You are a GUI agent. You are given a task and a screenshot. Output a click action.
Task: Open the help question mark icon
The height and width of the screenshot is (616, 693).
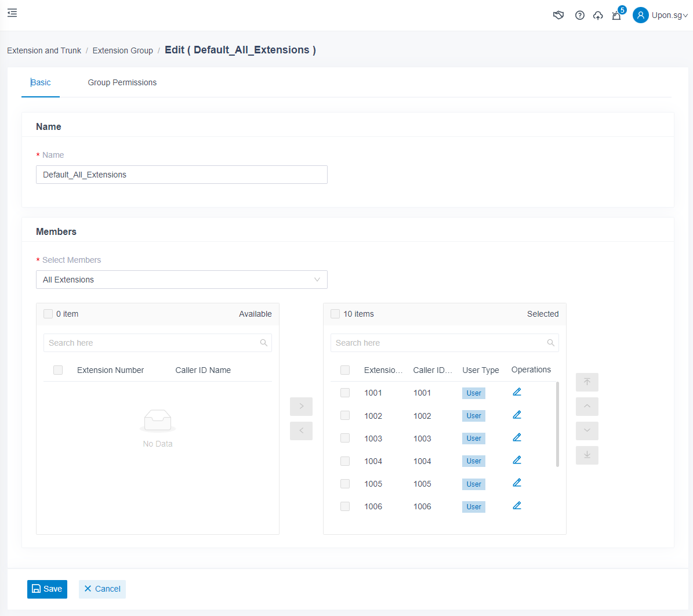click(579, 16)
